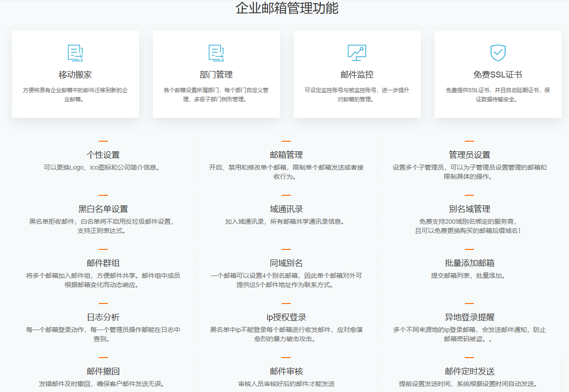Click the 移动搬家 mail migration icon
The width and height of the screenshot is (569, 392).
point(75,53)
